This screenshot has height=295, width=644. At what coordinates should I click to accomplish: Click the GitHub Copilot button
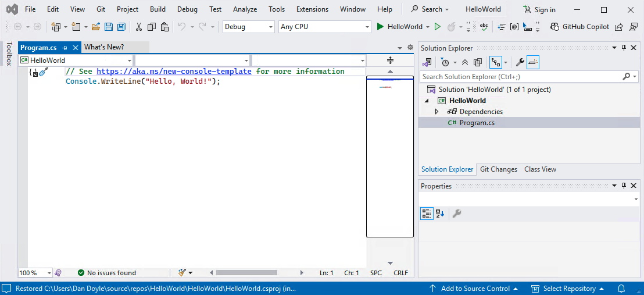click(x=579, y=27)
